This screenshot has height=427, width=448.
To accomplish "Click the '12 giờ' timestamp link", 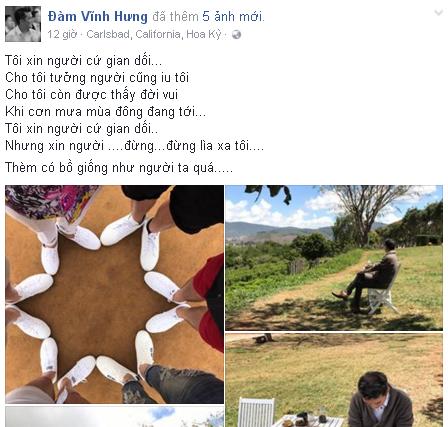I will click(62, 34).
